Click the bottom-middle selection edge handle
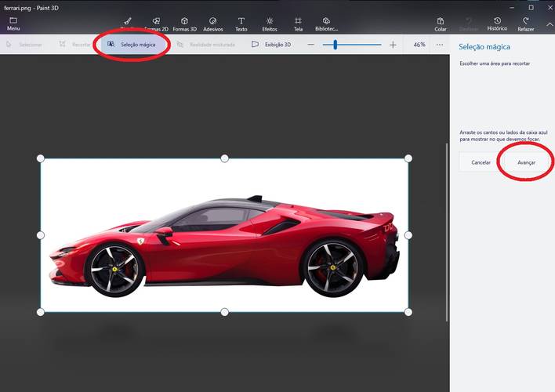The image size is (555, 392). (x=224, y=312)
